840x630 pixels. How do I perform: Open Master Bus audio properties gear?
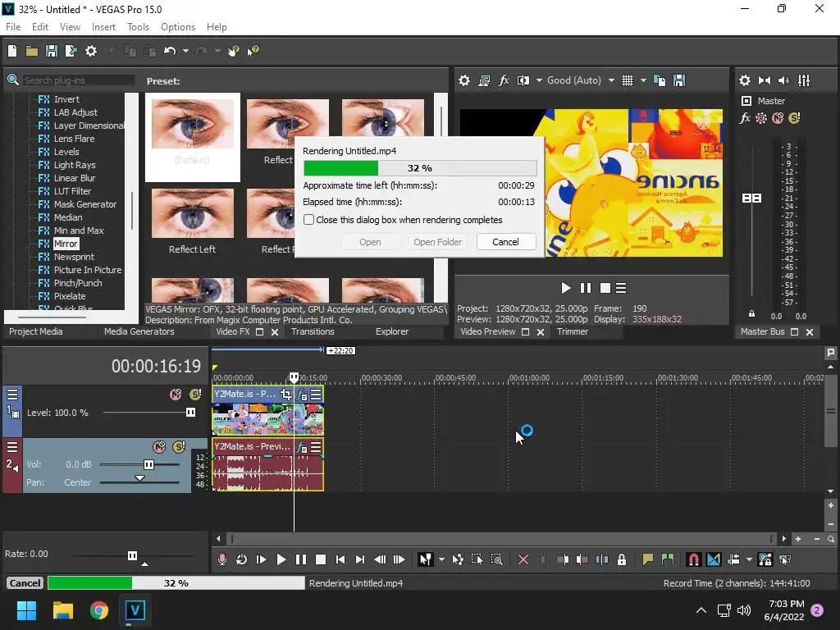[745, 80]
